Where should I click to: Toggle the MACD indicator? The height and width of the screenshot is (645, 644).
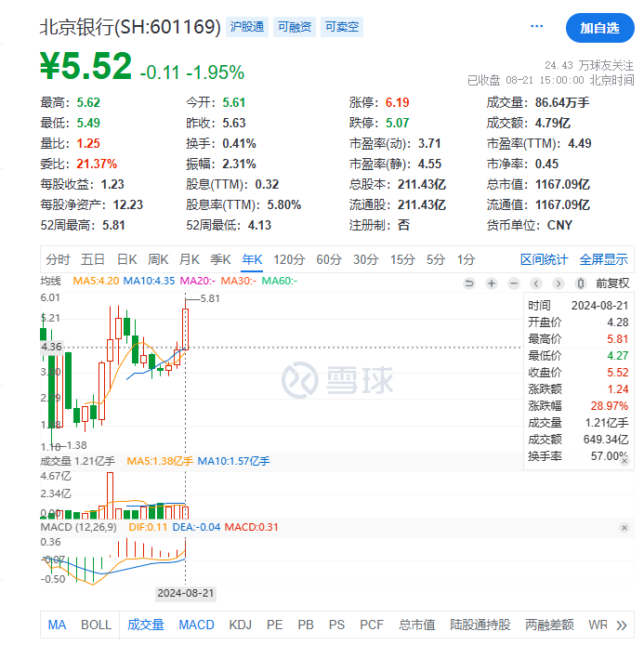tap(196, 625)
